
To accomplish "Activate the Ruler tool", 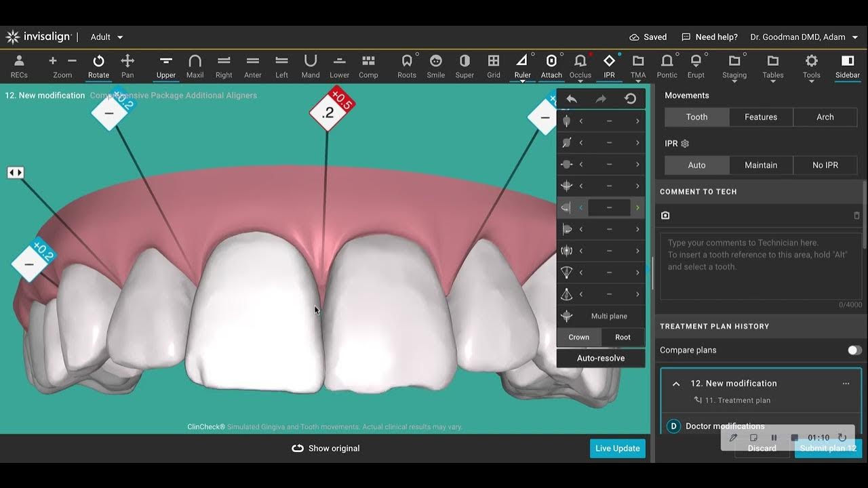I will tap(522, 66).
